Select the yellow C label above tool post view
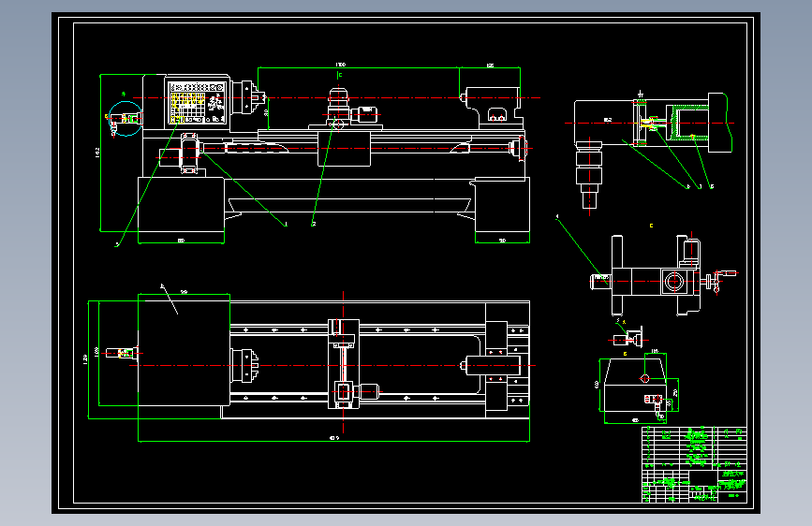The height and width of the screenshot is (526, 812). [x=651, y=226]
